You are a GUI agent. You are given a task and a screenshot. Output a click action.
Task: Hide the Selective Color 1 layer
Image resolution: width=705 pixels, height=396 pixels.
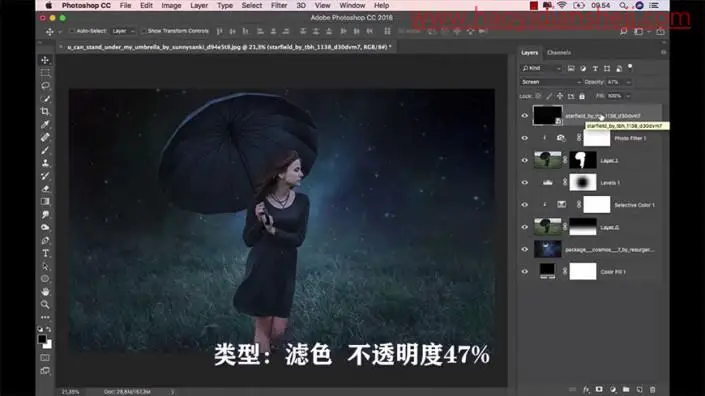[525, 205]
